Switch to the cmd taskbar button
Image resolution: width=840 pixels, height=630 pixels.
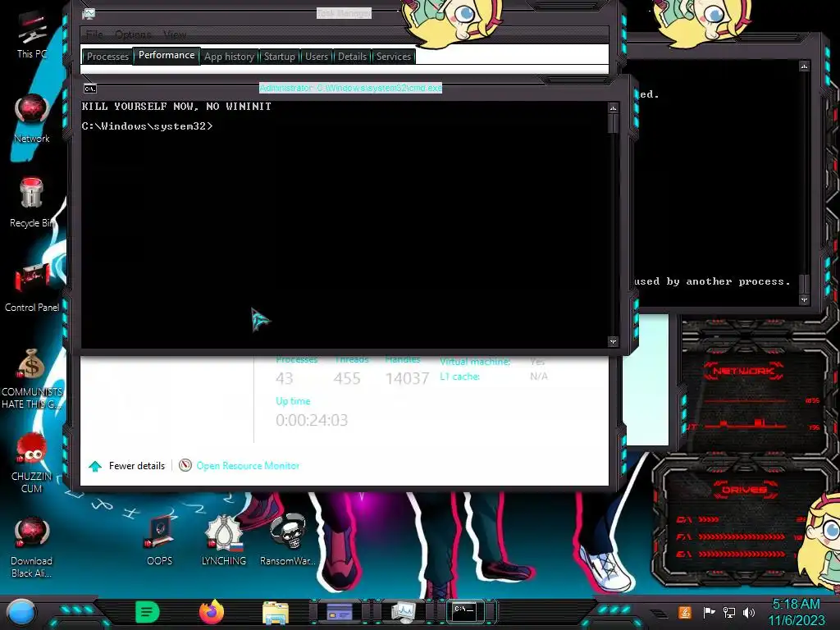tap(464, 611)
